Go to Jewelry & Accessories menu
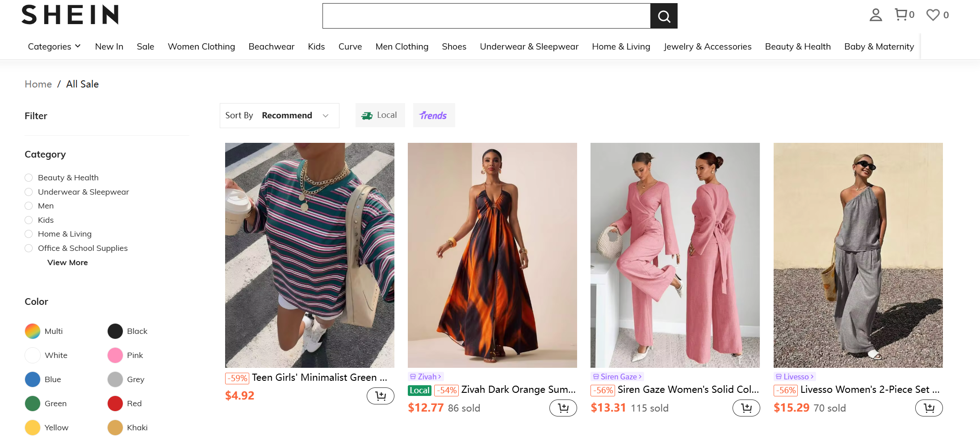The image size is (980, 437). tap(708, 46)
